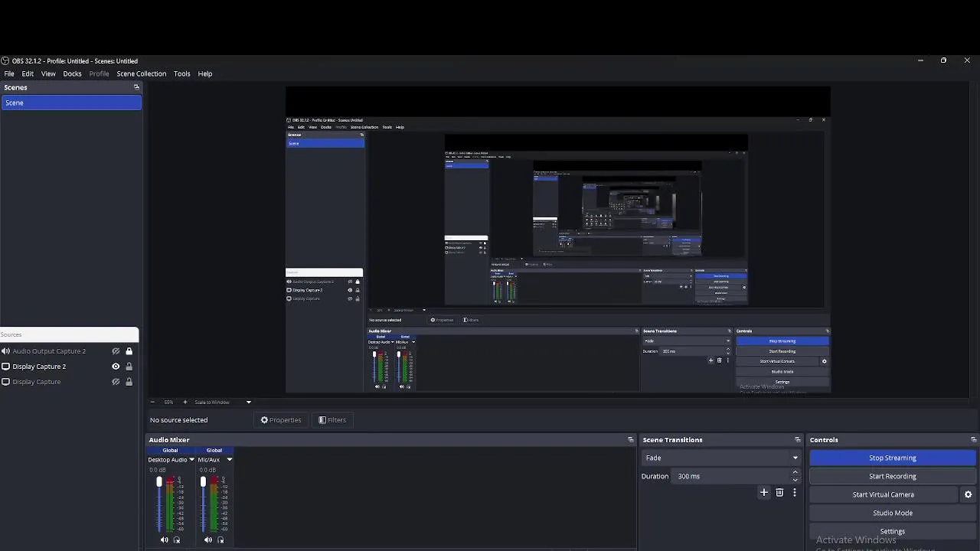
Task: Open the Tools menu
Action: click(181, 73)
